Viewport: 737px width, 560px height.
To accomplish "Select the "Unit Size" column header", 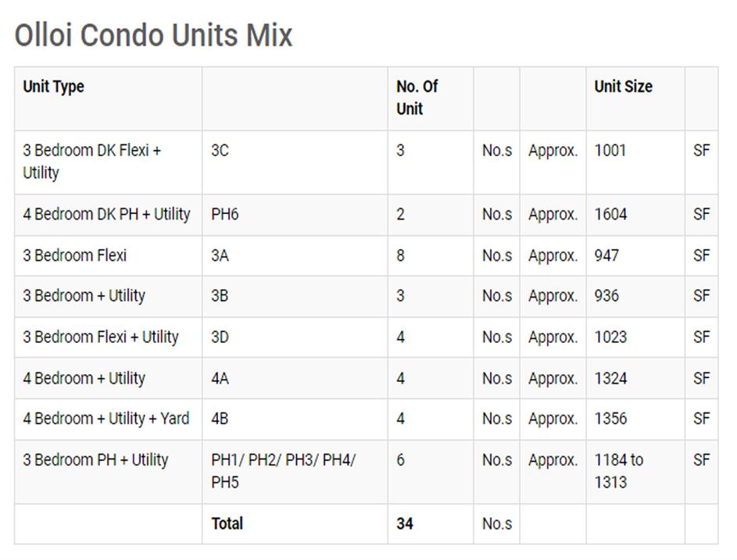I will [623, 87].
